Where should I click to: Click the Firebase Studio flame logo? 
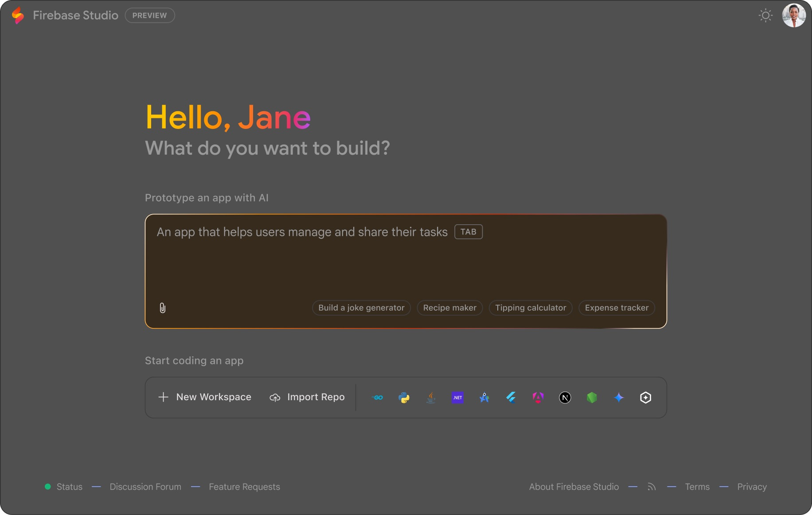(x=18, y=16)
